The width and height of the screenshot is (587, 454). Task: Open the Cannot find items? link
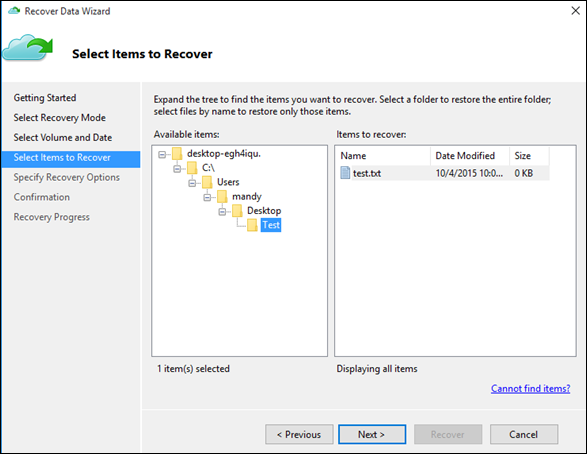click(x=530, y=389)
